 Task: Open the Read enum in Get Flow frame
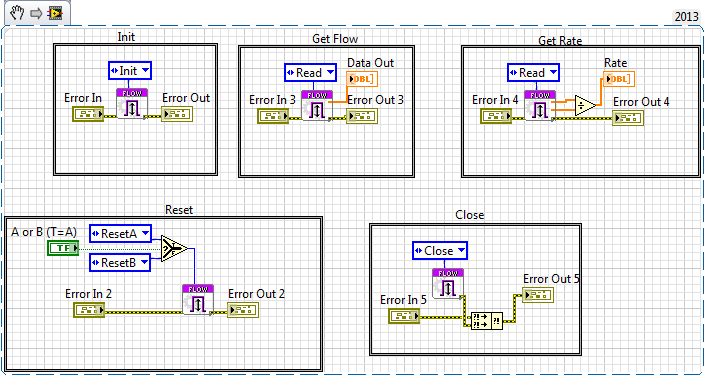coord(310,72)
